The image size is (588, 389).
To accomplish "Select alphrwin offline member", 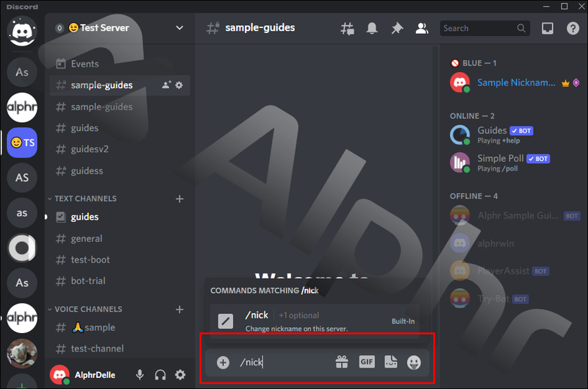I will tap(514, 243).
